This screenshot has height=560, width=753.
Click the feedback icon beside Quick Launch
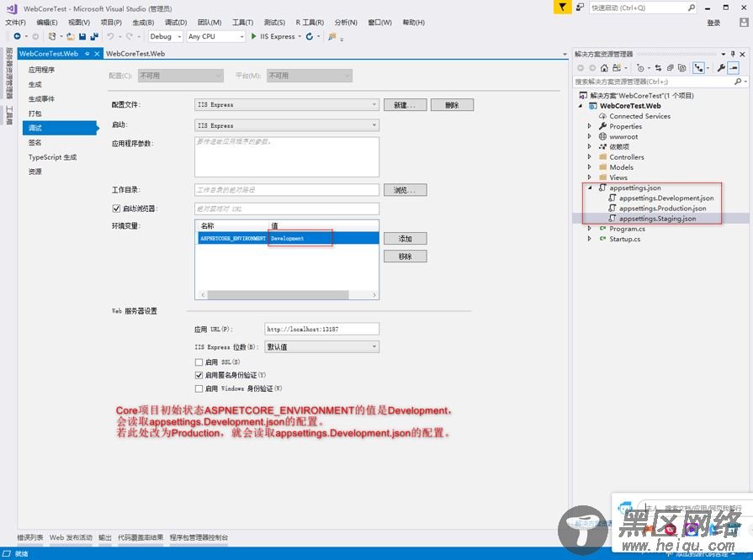(x=581, y=8)
